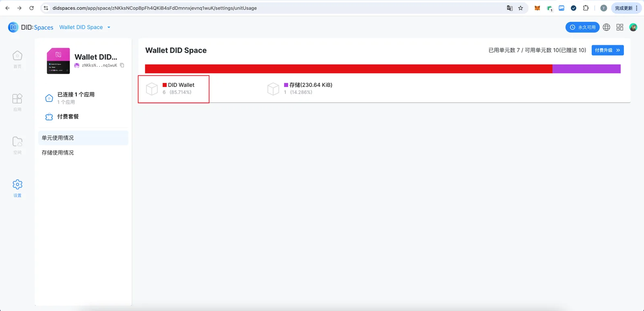
Task: Click the 6 (85.714%) value
Action: [177, 92]
